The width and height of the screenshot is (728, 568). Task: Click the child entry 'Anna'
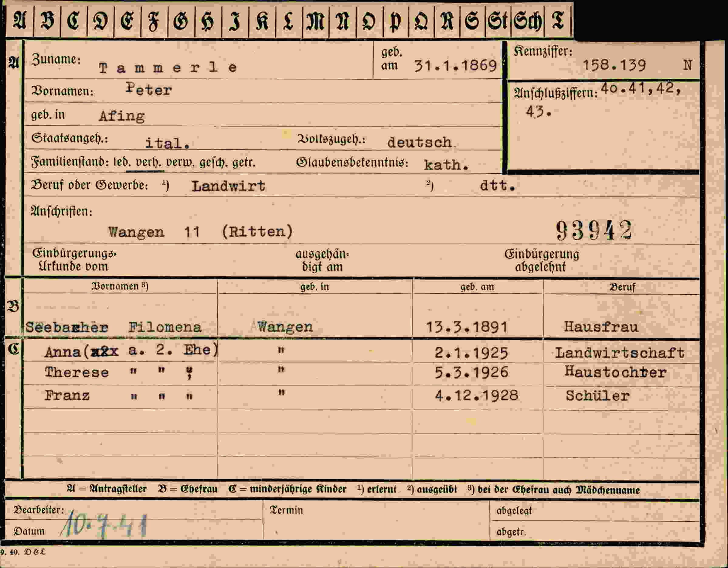[x=63, y=352]
